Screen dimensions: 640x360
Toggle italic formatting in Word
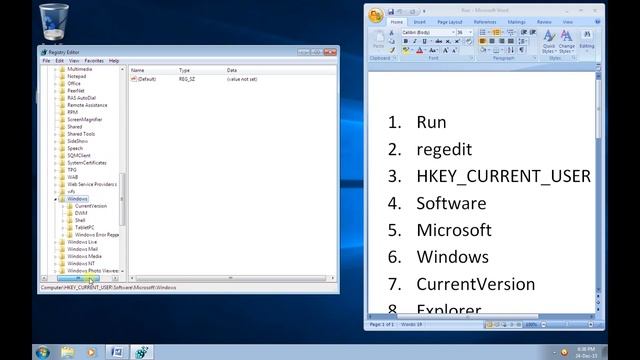(415, 41)
